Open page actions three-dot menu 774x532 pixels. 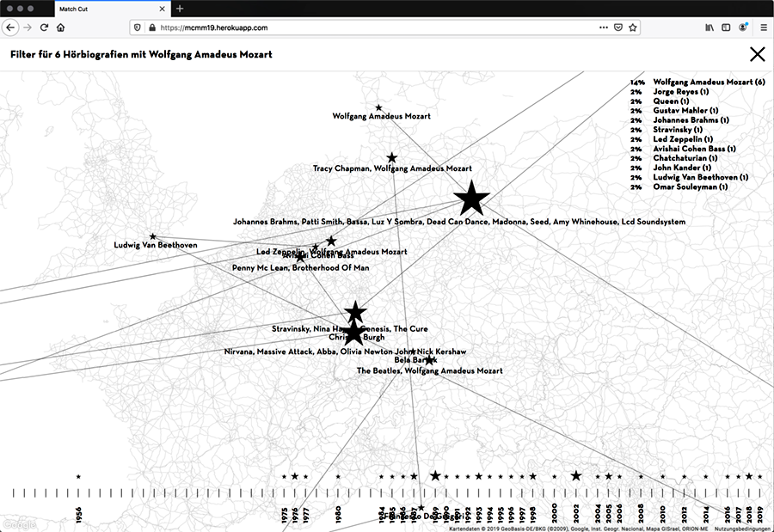pos(603,28)
